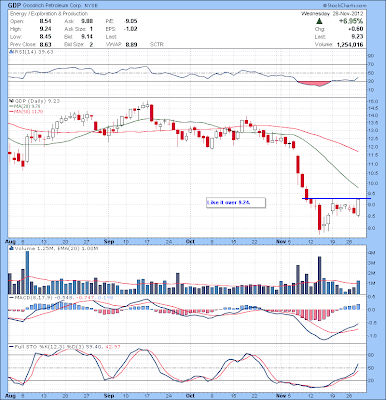Click the Bid value 9.14
Image resolution: width=386 pixels, height=400 pixels.
point(87,37)
